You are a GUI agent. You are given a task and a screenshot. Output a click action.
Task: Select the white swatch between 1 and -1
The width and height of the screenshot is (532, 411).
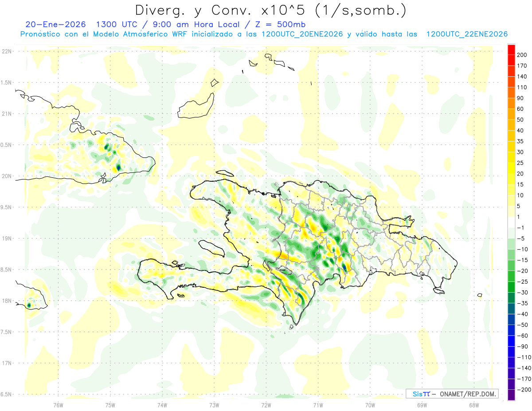click(x=512, y=222)
